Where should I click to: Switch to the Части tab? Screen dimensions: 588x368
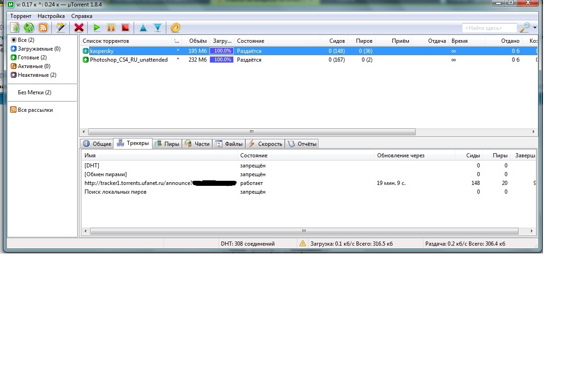click(197, 144)
